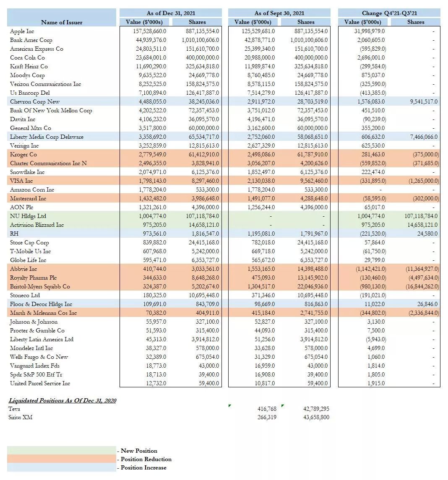Select the NU Hldgs Ltd issuer cell
The height and width of the screenshot is (480, 448).
(28, 216)
